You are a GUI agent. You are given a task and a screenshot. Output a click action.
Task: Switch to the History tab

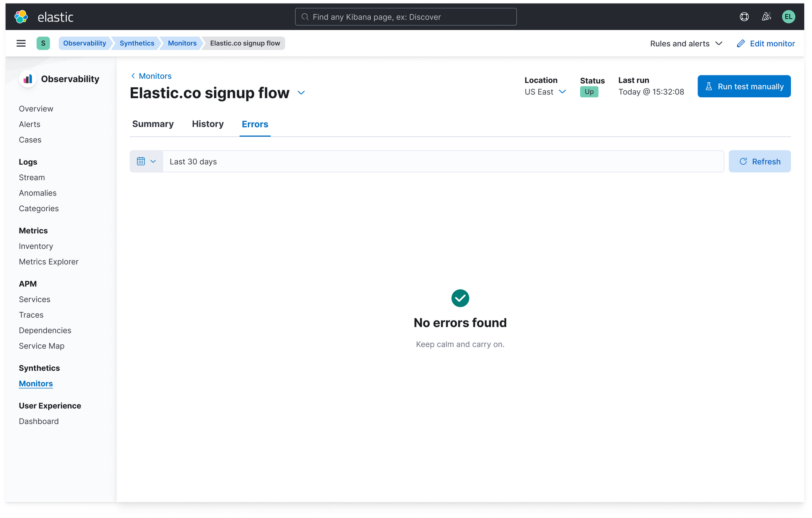(x=207, y=124)
